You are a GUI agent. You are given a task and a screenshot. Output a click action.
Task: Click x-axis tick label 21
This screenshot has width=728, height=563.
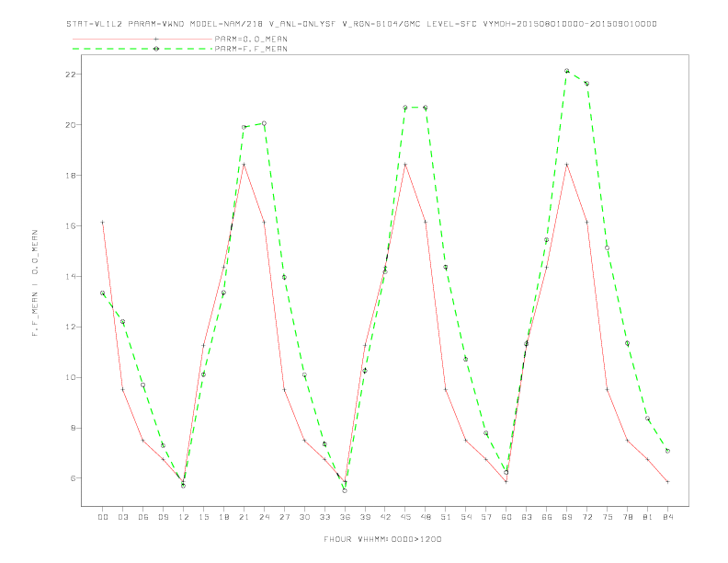tap(244, 517)
